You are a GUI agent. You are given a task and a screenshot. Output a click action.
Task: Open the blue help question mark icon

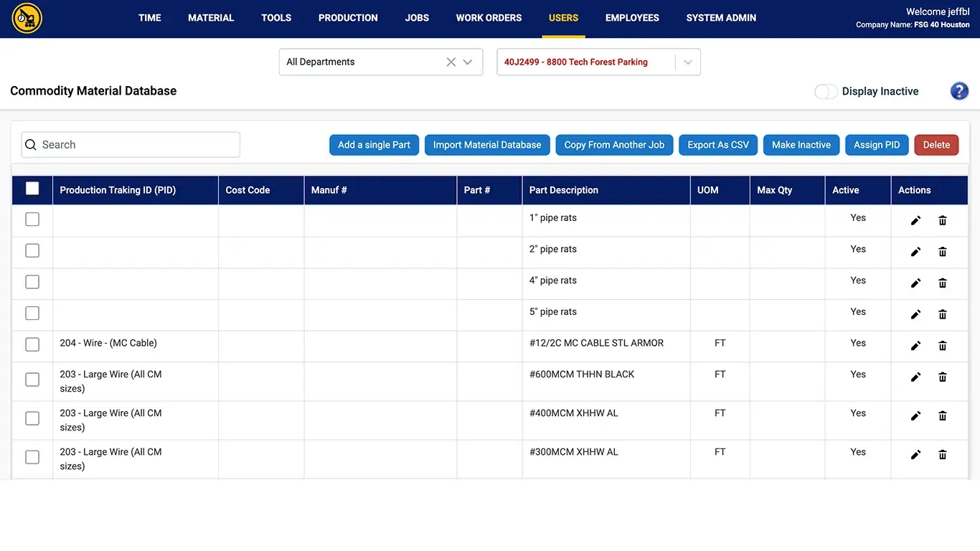959,91
